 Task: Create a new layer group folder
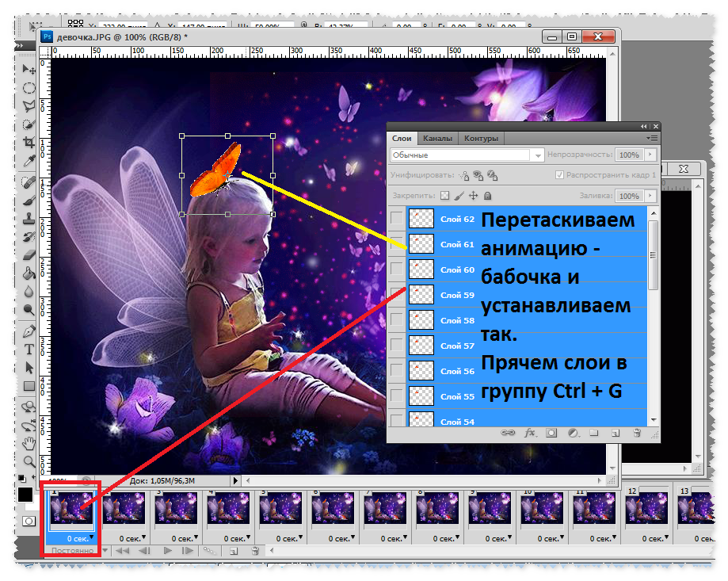pos(594,433)
